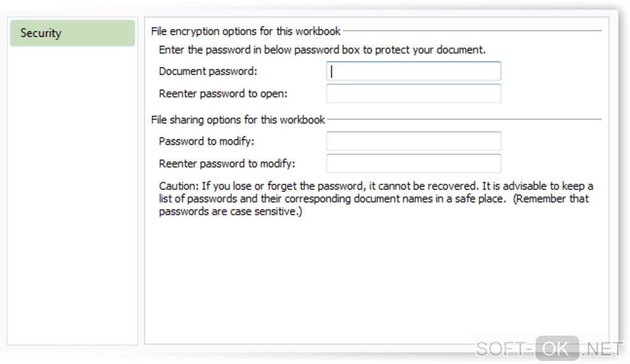630x364 pixels.
Task: Click the File encryption options section heading
Action: point(246,31)
